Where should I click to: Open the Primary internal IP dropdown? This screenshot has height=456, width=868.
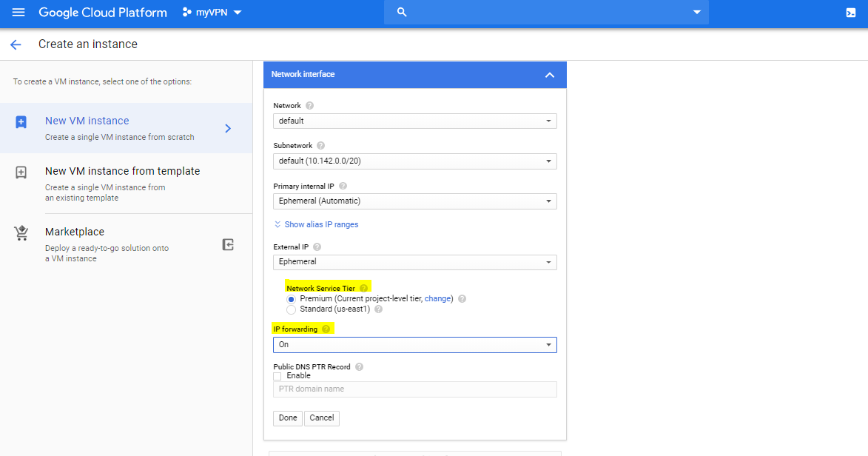click(415, 201)
